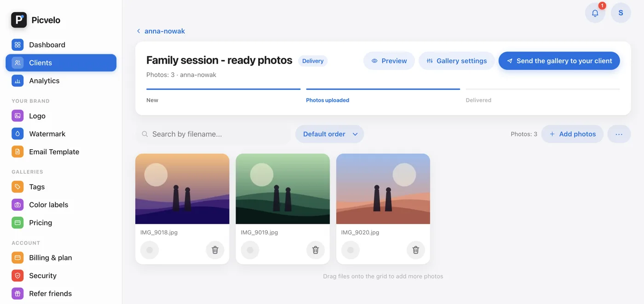Click the Search by filename field
Image resolution: width=644 pixels, height=304 pixels.
point(213,134)
